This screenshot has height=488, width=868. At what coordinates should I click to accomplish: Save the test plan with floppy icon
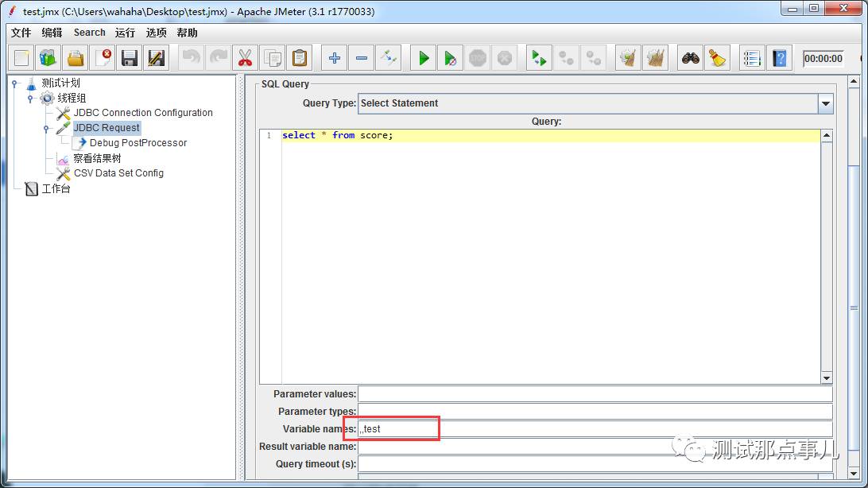pos(130,58)
